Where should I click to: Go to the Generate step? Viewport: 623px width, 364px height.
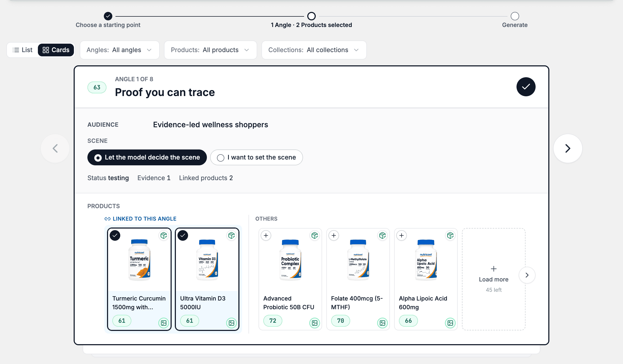click(x=515, y=20)
